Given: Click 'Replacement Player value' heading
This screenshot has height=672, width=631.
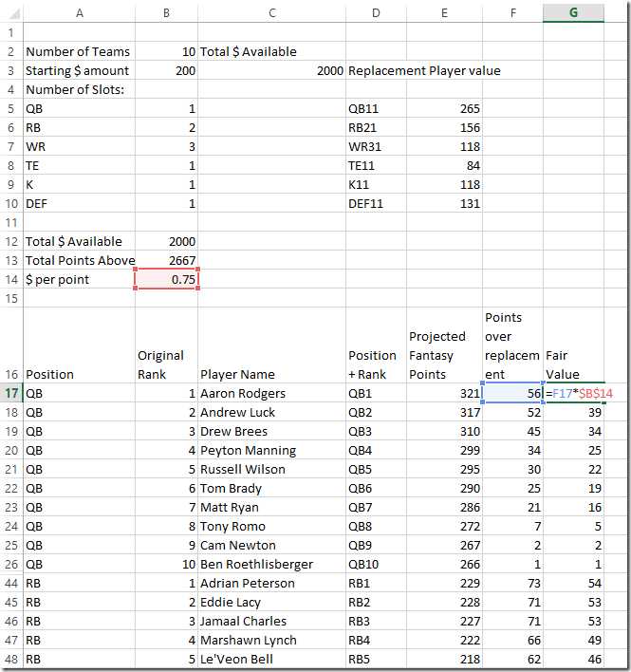Looking at the screenshot, I should 424,71.
